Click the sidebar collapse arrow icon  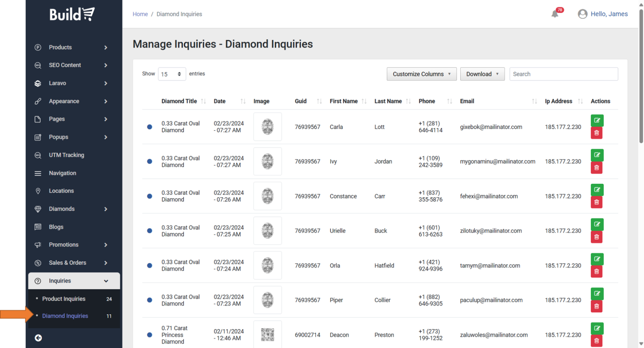38,337
